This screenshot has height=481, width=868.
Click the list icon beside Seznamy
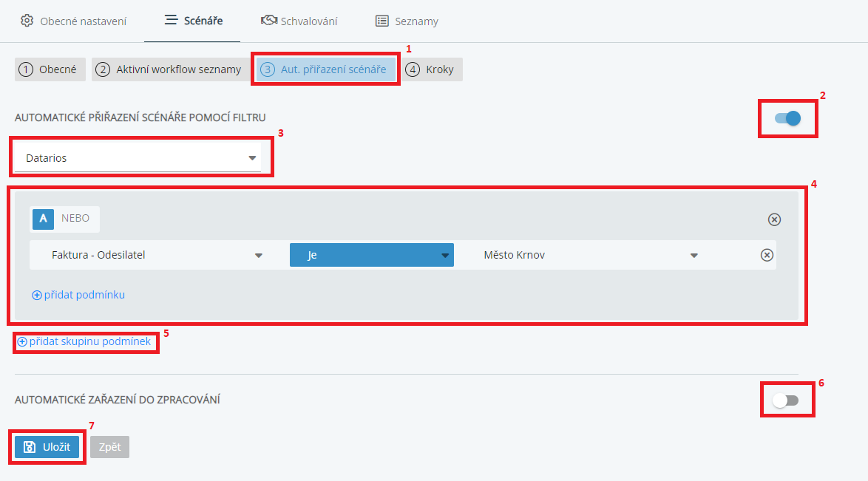(382, 21)
